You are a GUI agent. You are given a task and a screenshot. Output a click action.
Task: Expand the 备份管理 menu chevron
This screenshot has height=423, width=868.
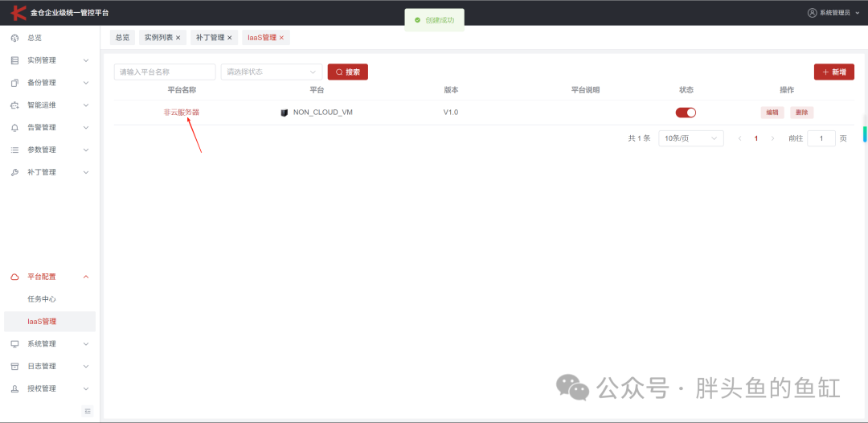tap(86, 83)
